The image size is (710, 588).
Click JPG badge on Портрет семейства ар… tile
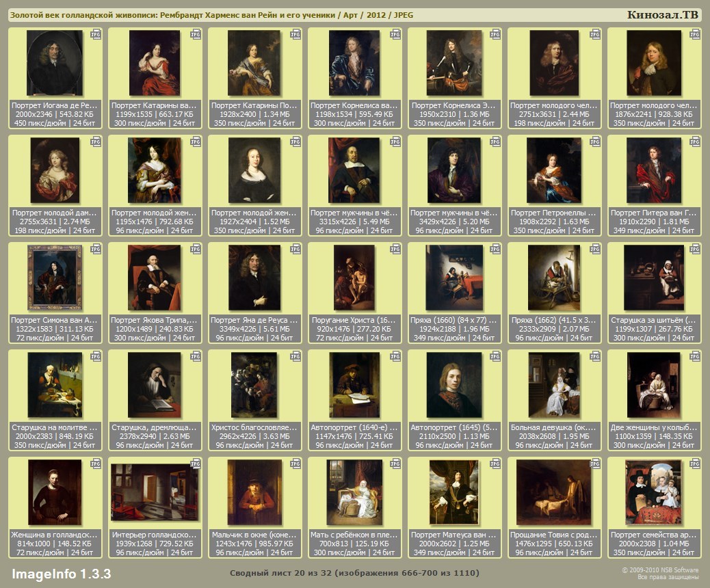coord(695,464)
